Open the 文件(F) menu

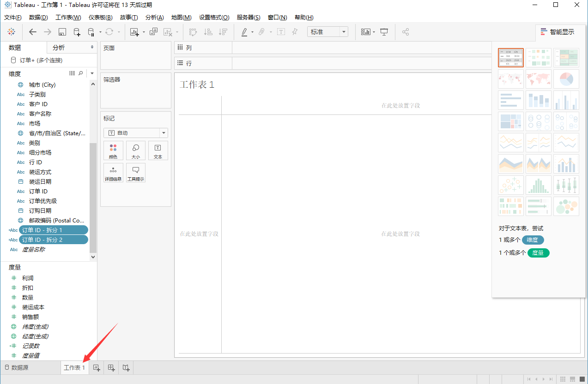[x=13, y=18]
